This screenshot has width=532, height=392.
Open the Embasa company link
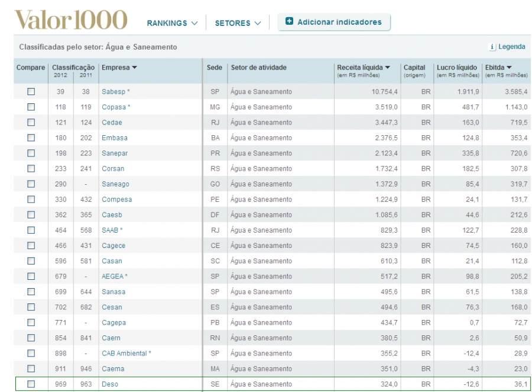[x=115, y=138]
